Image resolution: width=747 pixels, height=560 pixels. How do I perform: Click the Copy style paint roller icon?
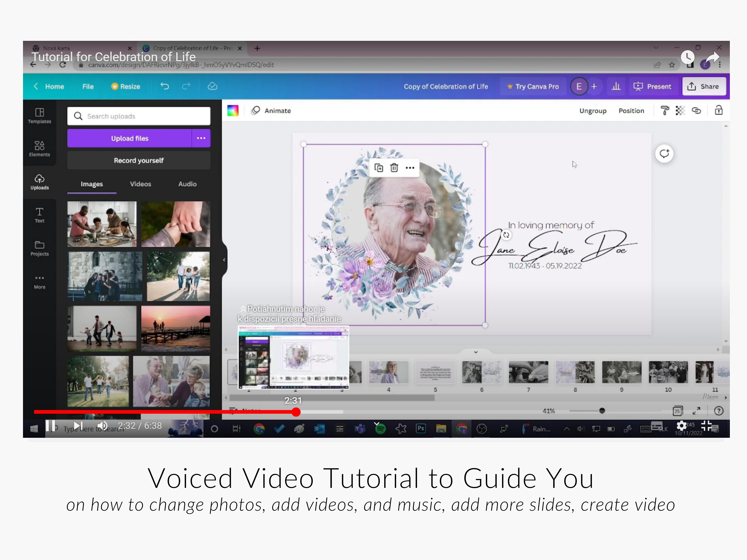(665, 111)
